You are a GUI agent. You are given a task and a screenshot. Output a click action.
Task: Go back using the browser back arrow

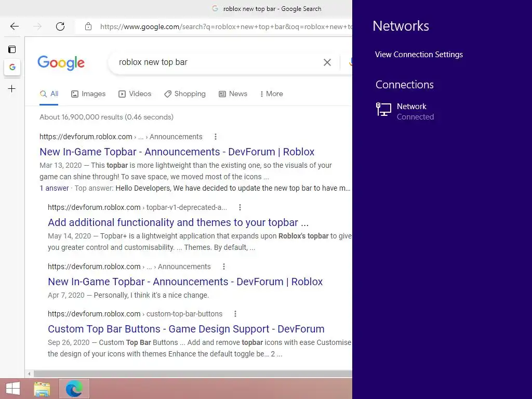tap(14, 26)
